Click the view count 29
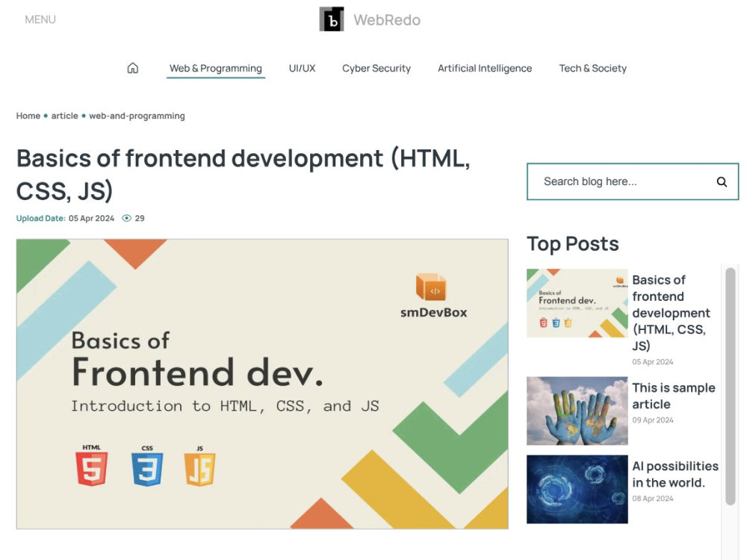Image resolution: width=747 pixels, height=560 pixels. pos(140,218)
